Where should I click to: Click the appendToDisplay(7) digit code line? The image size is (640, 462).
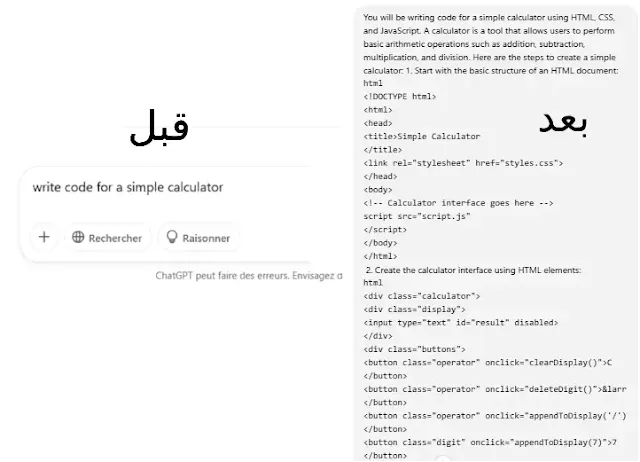click(x=490, y=442)
